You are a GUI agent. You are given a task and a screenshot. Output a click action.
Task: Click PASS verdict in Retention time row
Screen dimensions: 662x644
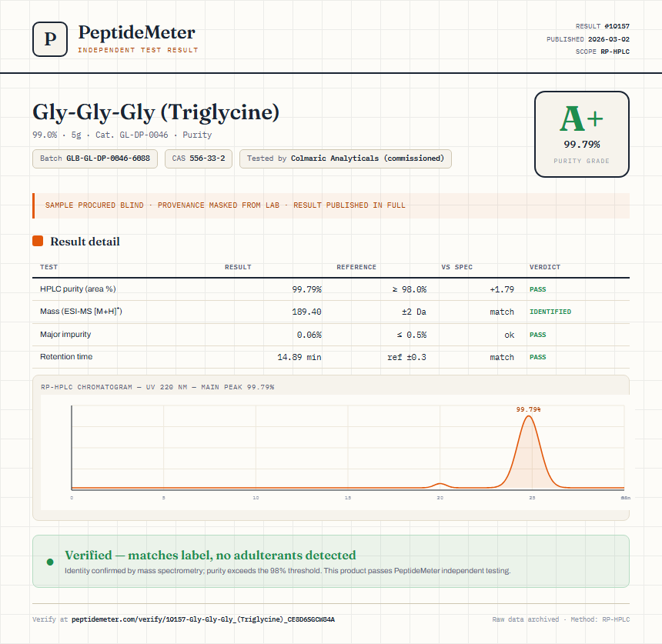click(538, 358)
